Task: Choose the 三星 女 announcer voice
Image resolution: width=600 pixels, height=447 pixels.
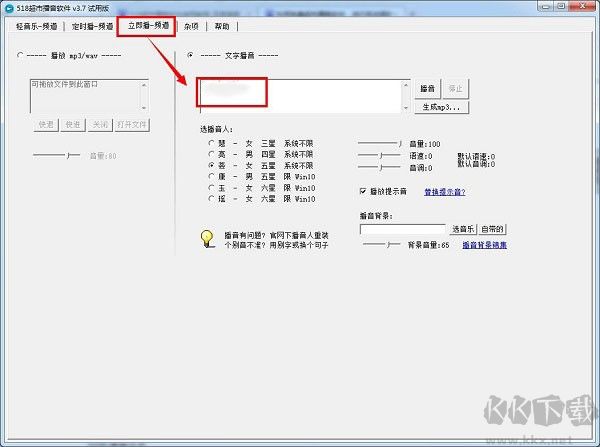Action: click(211, 143)
